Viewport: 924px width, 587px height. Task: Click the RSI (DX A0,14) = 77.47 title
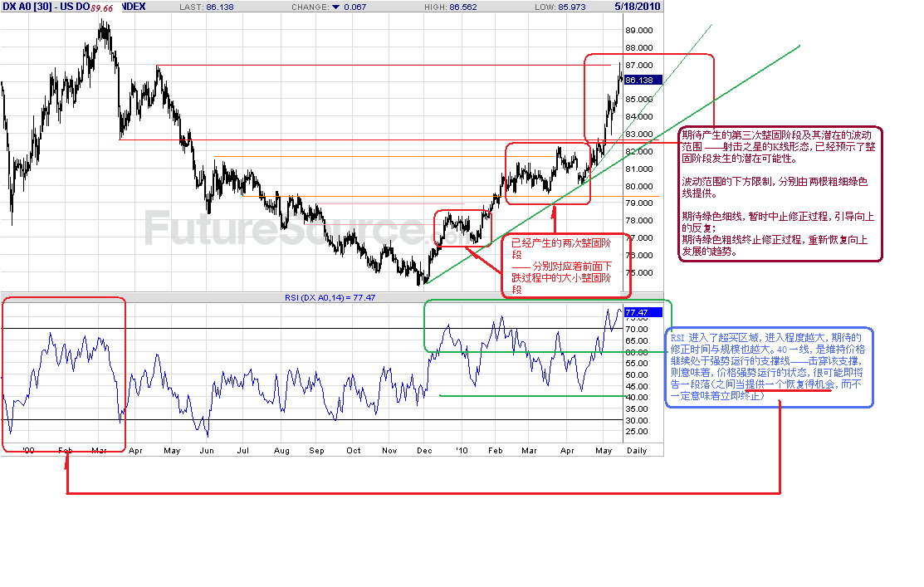(x=330, y=297)
